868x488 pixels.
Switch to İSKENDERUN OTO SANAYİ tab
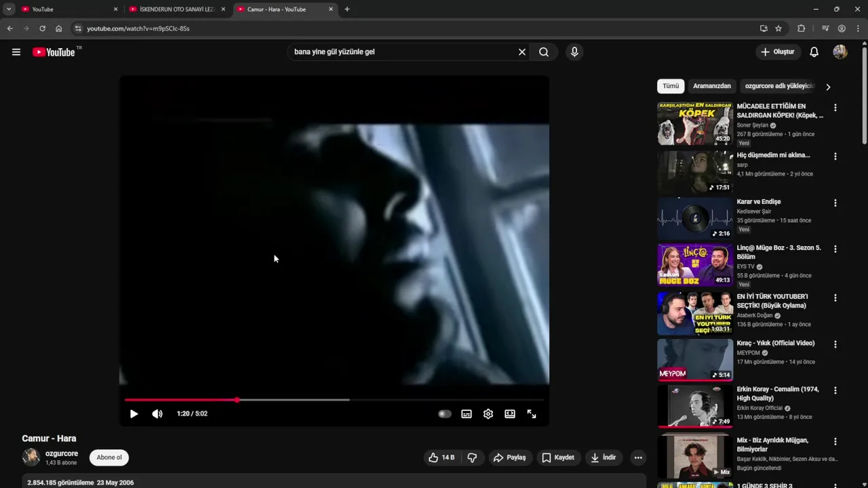click(x=177, y=9)
